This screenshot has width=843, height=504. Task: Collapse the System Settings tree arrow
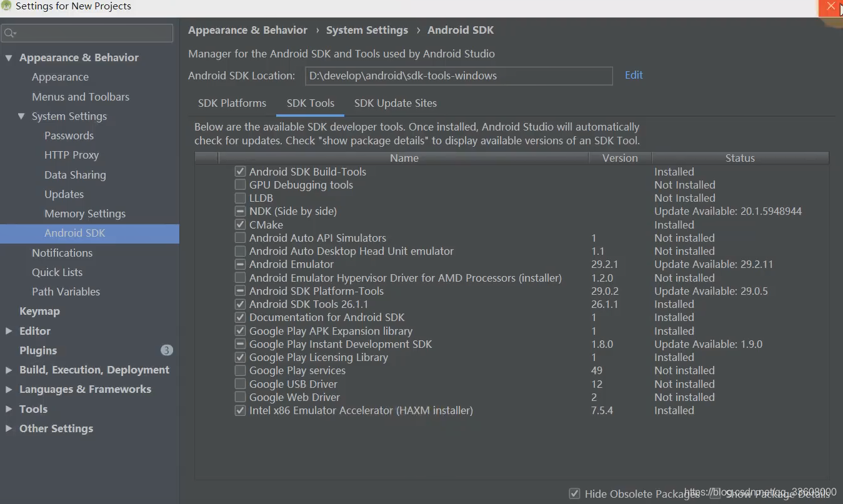click(x=21, y=116)
